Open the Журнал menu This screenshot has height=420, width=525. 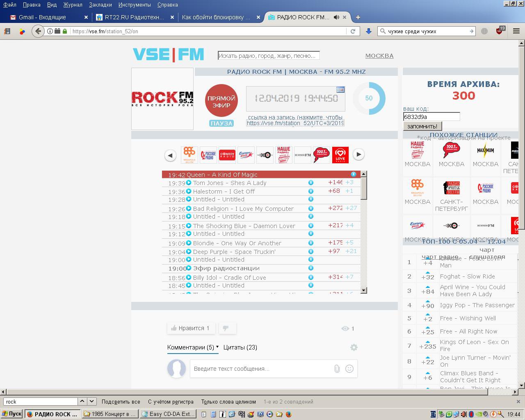coord(73,5)
